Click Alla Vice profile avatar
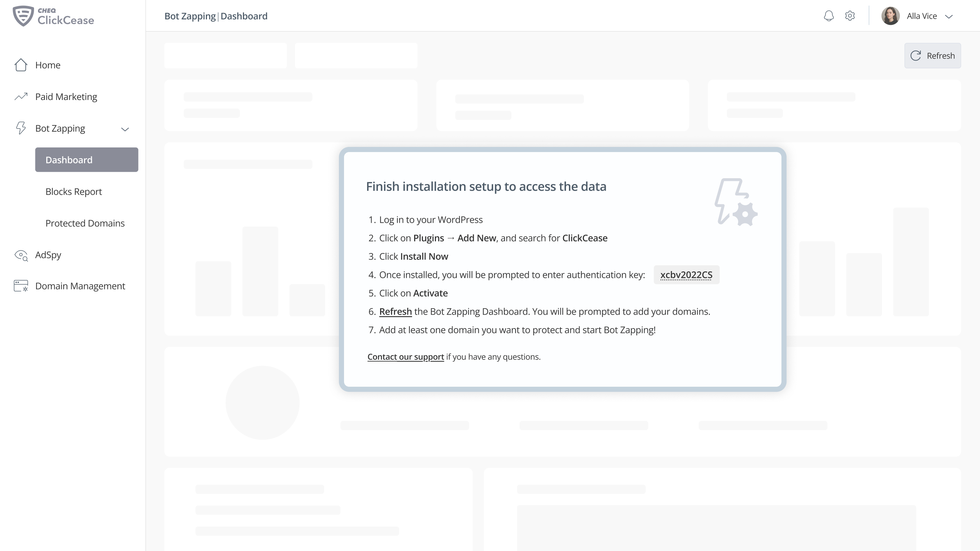This screenshot has width=980, height=551. 890,16
